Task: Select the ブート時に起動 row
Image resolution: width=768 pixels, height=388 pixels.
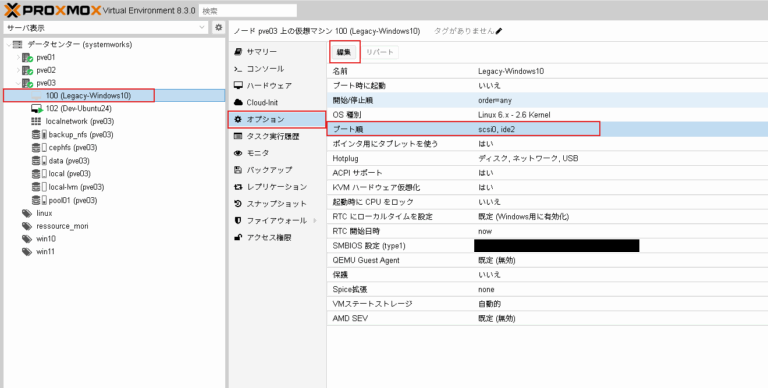Action: pos(548,86)
